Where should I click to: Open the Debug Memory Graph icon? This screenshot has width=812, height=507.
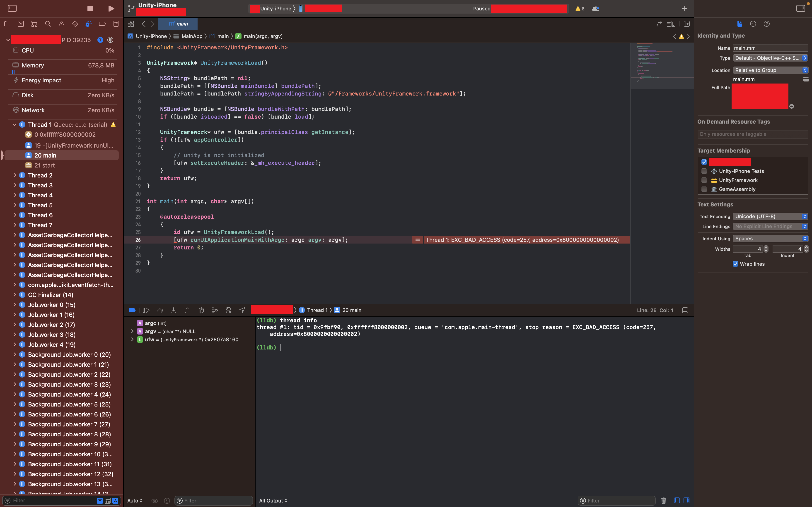point(215,310)
